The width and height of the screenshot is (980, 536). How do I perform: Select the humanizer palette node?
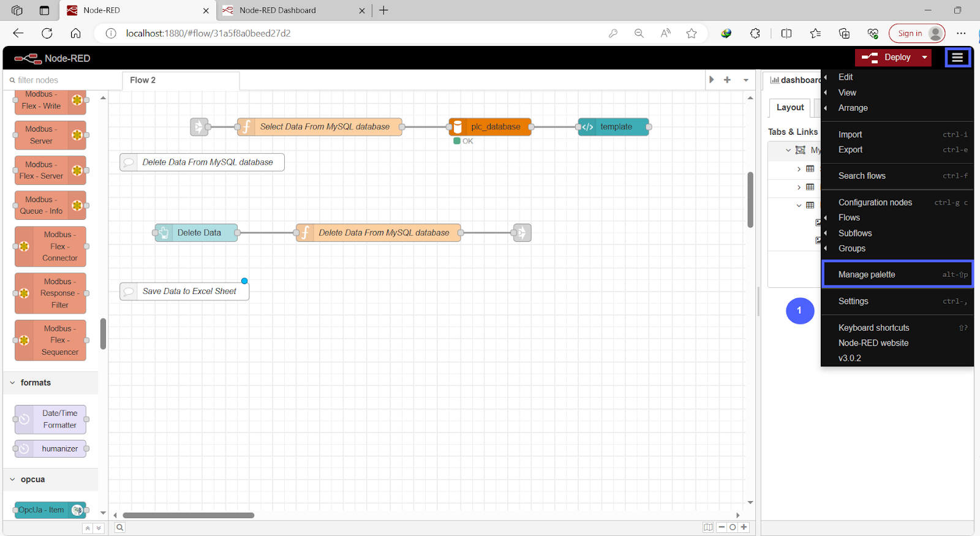pos(50,449)
